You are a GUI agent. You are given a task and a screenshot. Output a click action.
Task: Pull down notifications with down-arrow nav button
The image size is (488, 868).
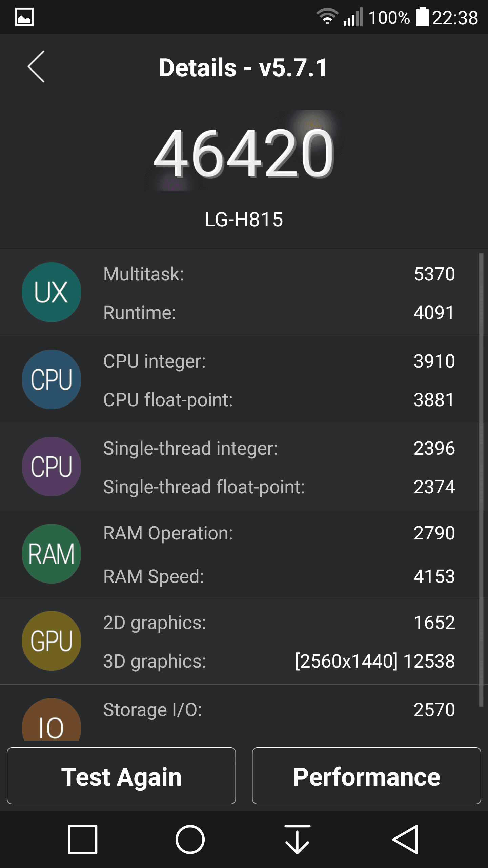pos(297,840)
